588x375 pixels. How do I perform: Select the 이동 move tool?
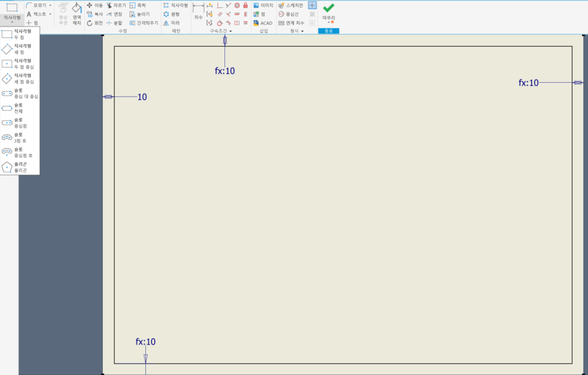pos(95,5)
